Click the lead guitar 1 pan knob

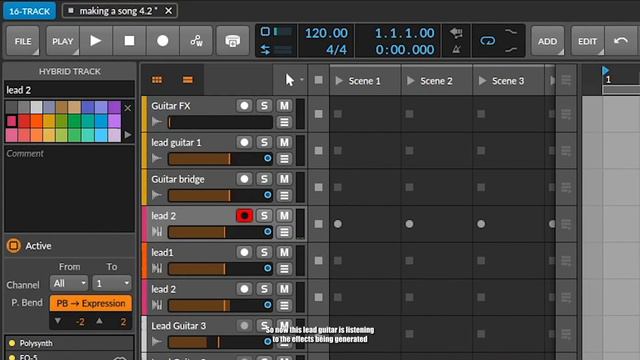[267, 158]
